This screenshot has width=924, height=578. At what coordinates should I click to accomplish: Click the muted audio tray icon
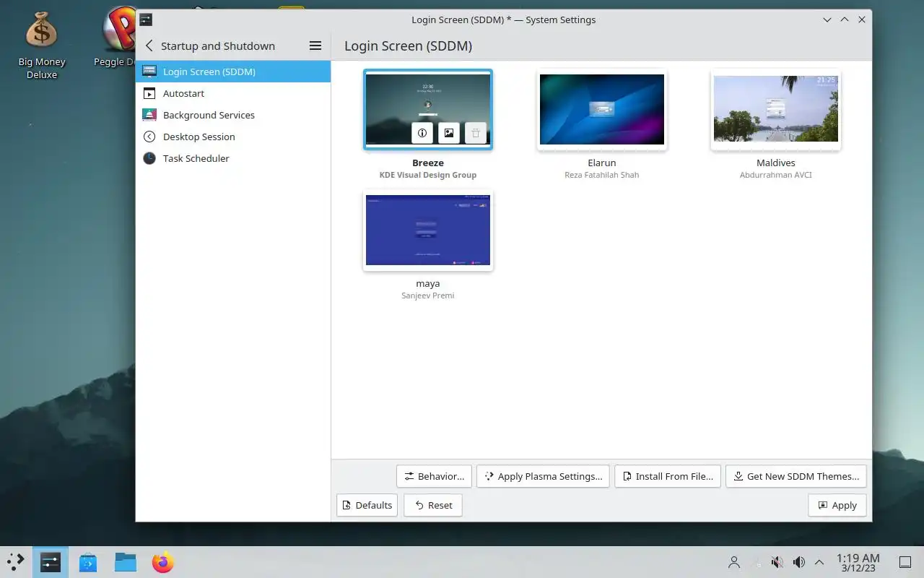(x=777, y=562)
